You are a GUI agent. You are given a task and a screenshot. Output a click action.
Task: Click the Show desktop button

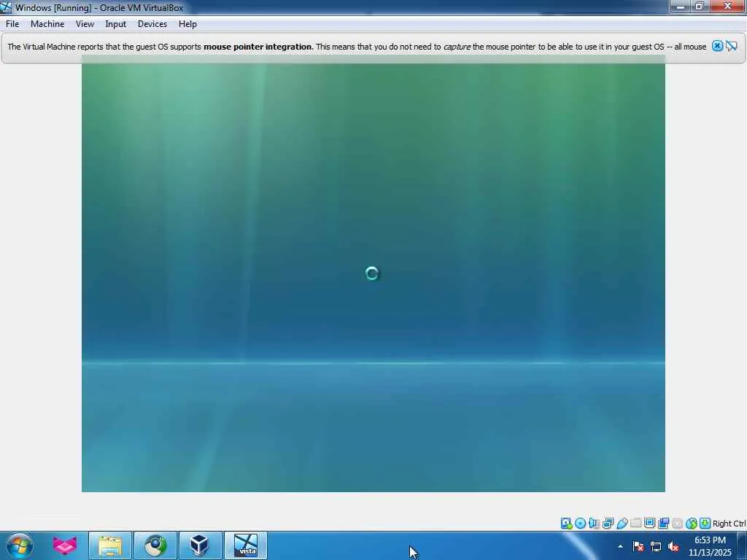tap(742, 545)
